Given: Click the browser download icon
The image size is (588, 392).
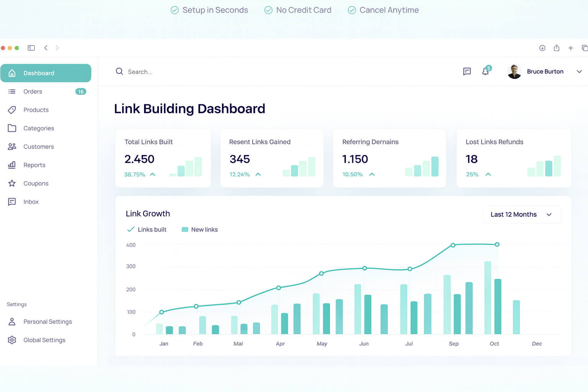Looking at the screenshot, I should (x=542, y=48).
